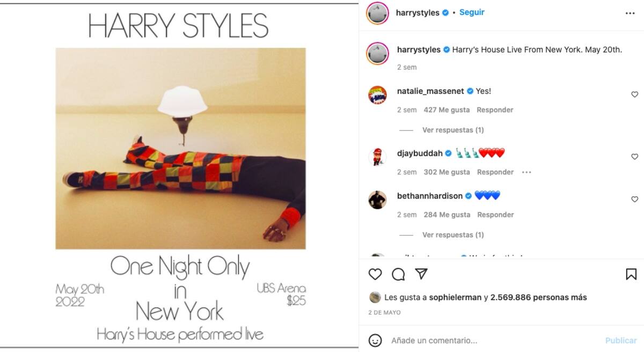Share the post with the paper plane icon
The height and width of the screenshot is (352, 644).
coord(421,274)
